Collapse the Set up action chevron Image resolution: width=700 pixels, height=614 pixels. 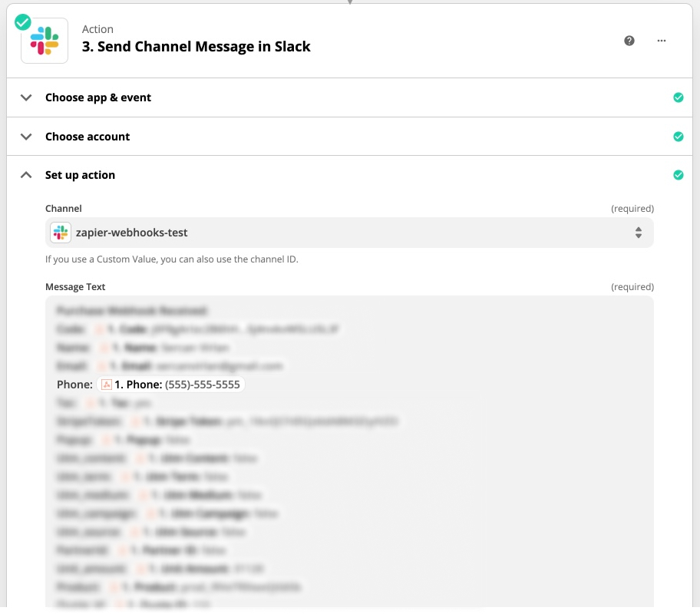coord(27,175)
